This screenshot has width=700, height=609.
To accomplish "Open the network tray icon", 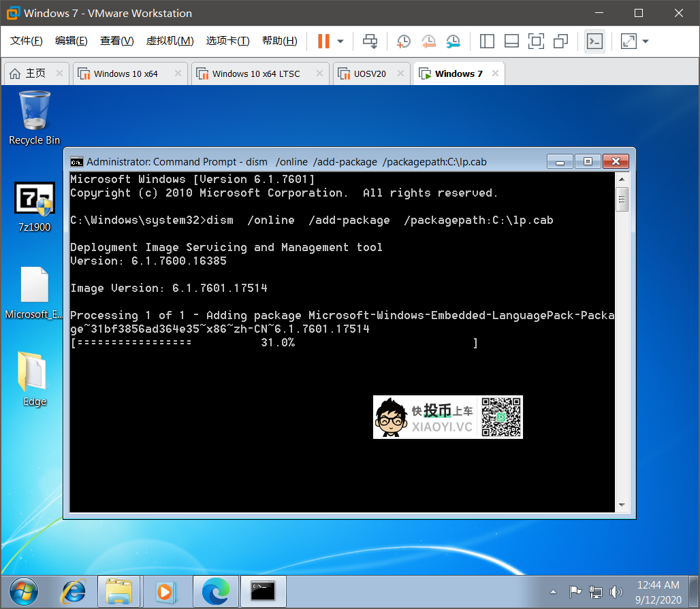I will click(x=596, y=592).
